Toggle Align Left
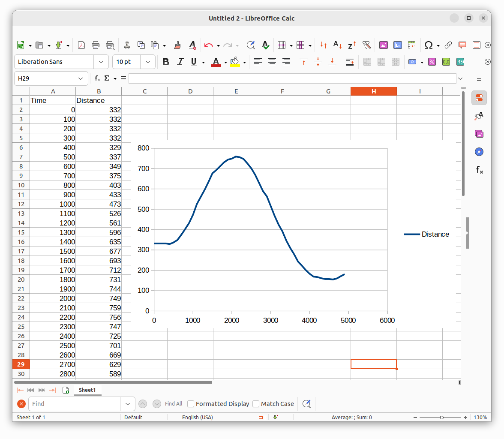504x439 pixels. [x=258, y=62]
